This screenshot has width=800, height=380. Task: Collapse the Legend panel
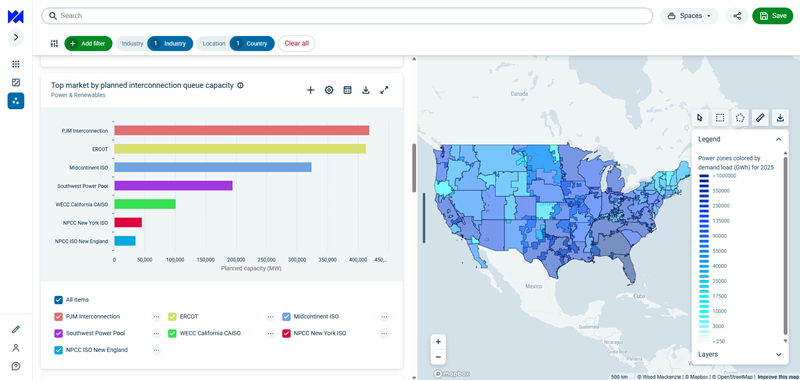click(778, 139)
